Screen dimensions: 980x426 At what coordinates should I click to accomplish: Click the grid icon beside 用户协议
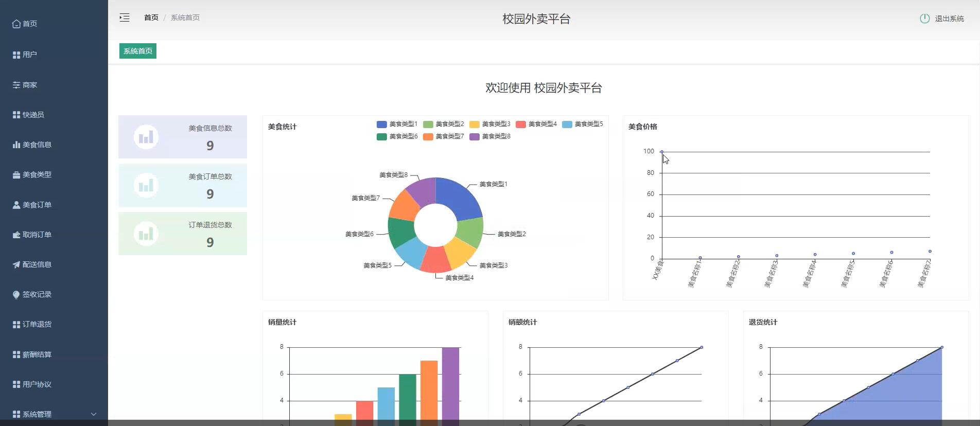tap(16, 384)
